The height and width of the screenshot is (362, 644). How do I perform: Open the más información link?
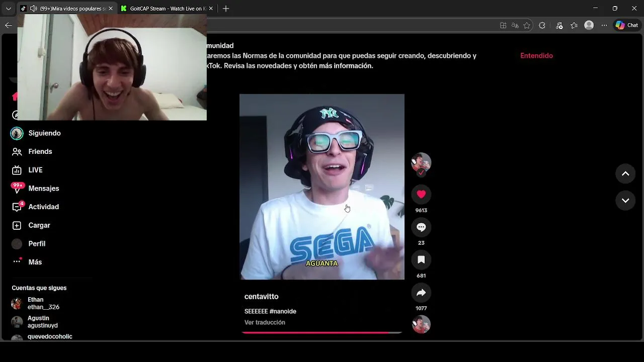click(346, 66)
